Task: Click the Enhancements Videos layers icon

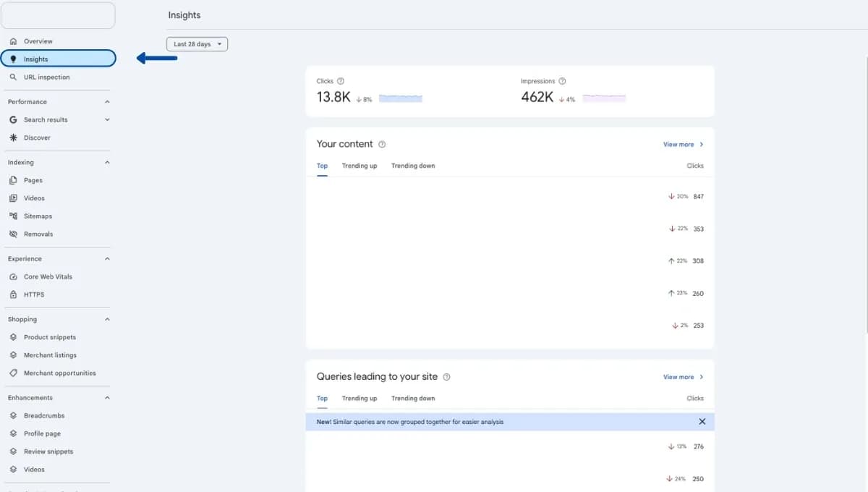Action: tap(13, 470)
